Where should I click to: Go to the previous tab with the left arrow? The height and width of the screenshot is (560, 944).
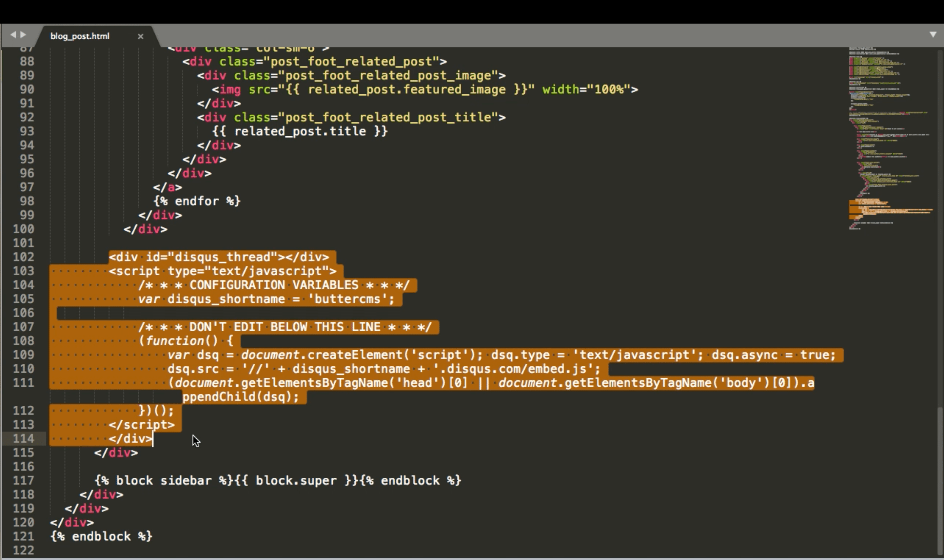(x=13, y=35)
